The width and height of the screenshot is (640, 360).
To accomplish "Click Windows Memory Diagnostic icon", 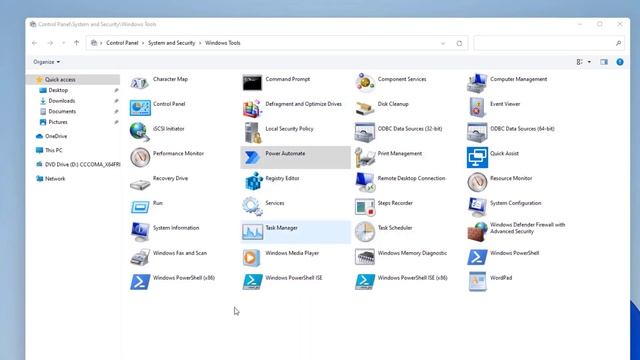I will [365, 257].
